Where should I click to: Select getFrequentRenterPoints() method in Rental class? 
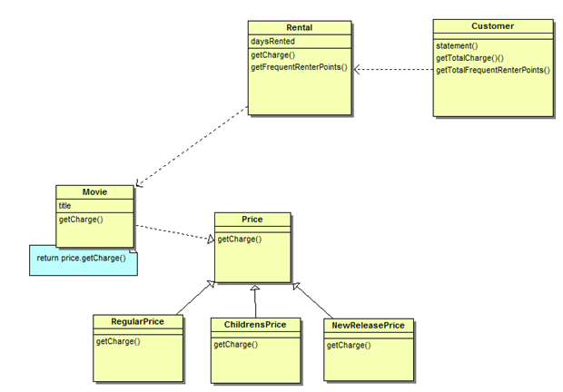coord(299,67)
